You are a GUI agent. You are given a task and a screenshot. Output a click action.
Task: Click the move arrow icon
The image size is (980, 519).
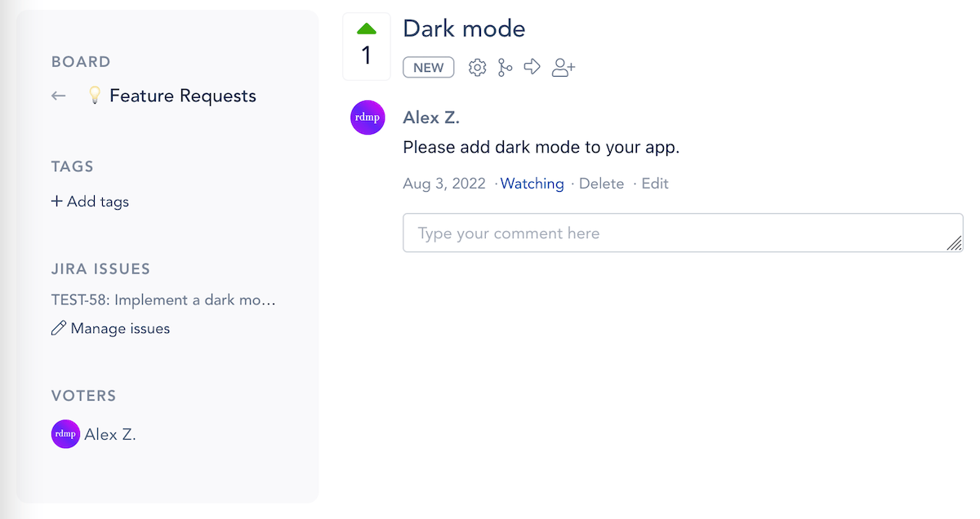(x=532, y=67)
